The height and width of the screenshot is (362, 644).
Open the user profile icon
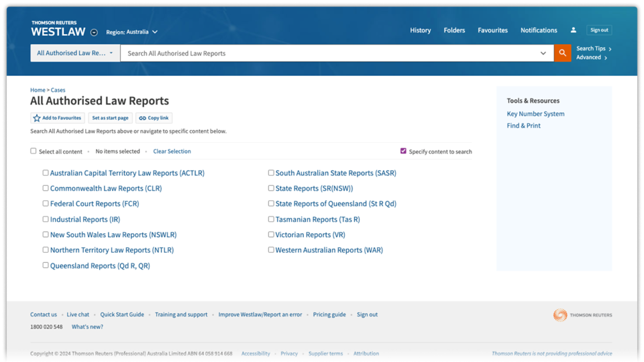[573, 30]
